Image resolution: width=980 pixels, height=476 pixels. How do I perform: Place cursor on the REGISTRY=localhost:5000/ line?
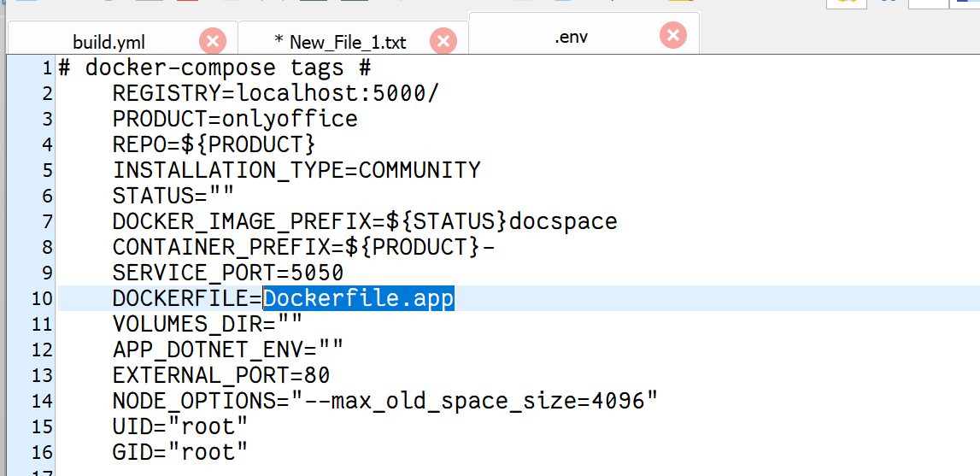pyautogui.click(x=276, y=93)
